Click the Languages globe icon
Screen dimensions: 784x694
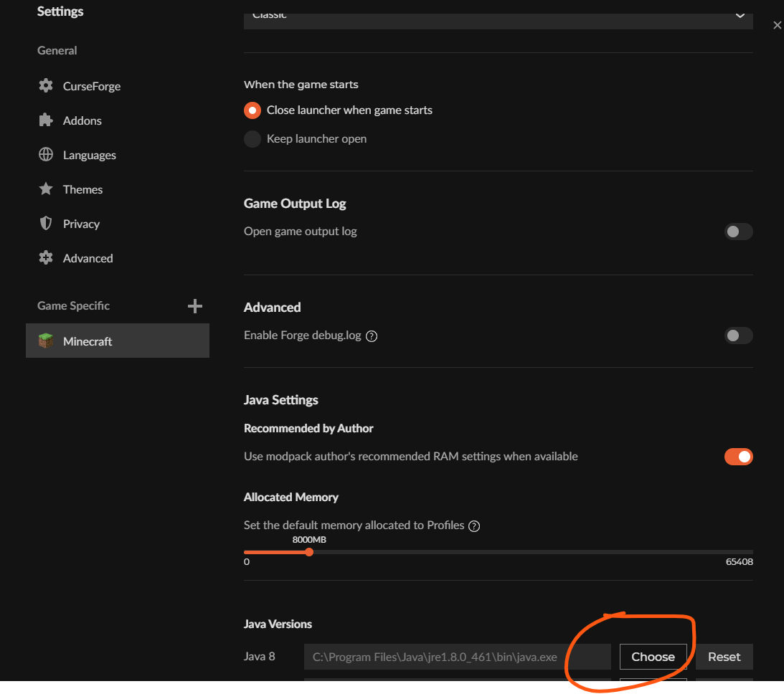pos(46,155)
